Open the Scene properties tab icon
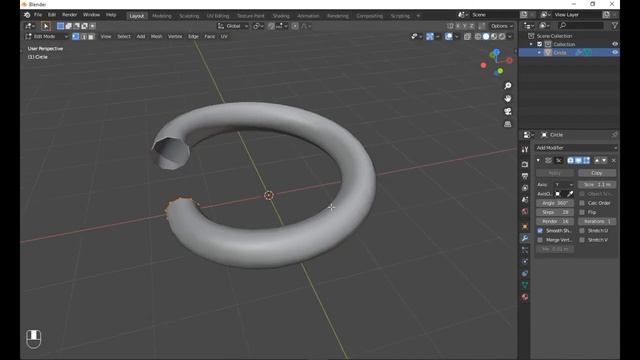The image size is (640, 360). (525, 200)
